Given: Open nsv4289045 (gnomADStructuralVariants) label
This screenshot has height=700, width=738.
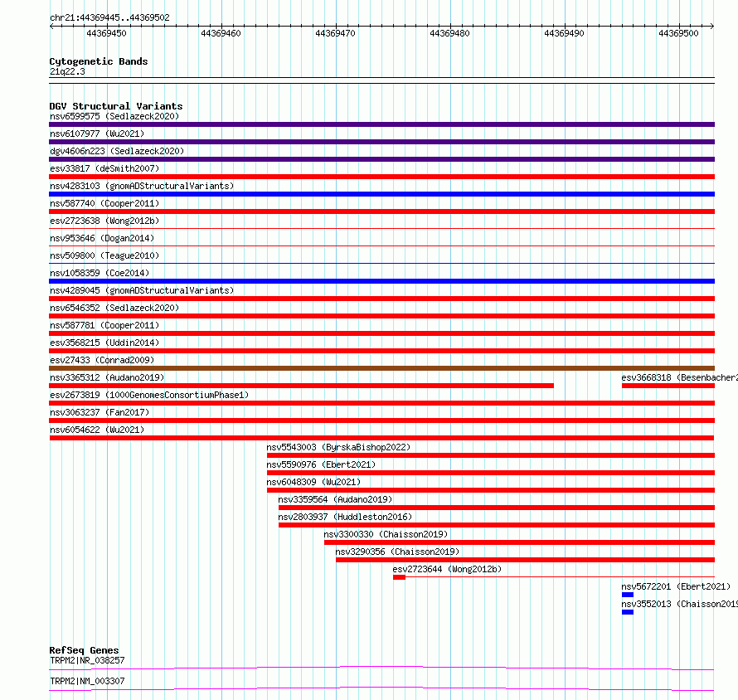Looking at the screenshot, I should [x=142, y=290].
